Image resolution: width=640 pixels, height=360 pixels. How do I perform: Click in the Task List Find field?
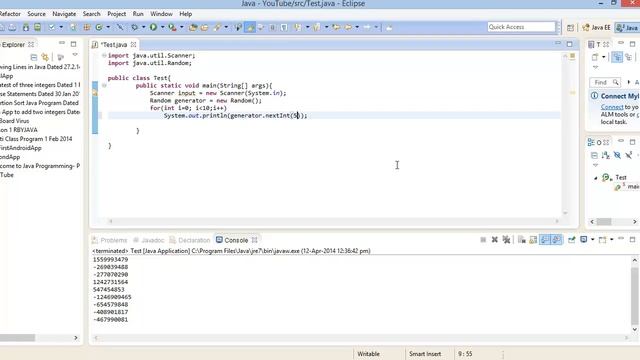(605, 82)
